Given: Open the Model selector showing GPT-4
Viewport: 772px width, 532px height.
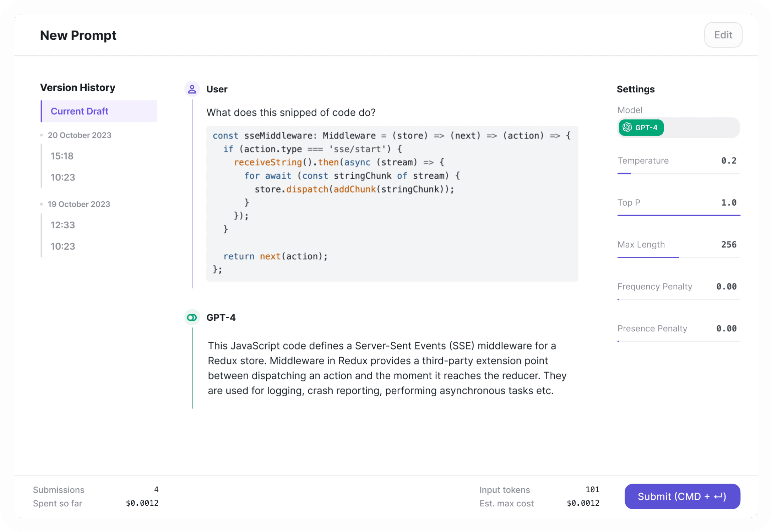Looking at the screenshot, I should pos(678,127).
